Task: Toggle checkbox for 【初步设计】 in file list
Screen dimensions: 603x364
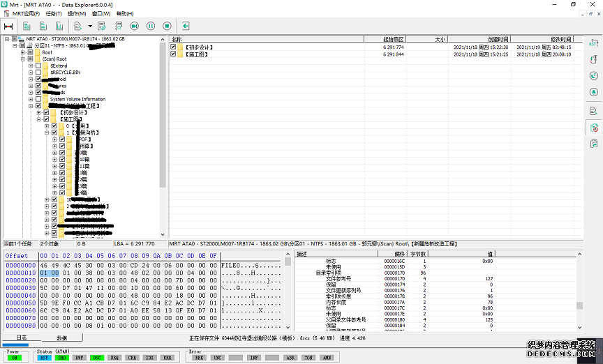Action: [x=173, y=47]
